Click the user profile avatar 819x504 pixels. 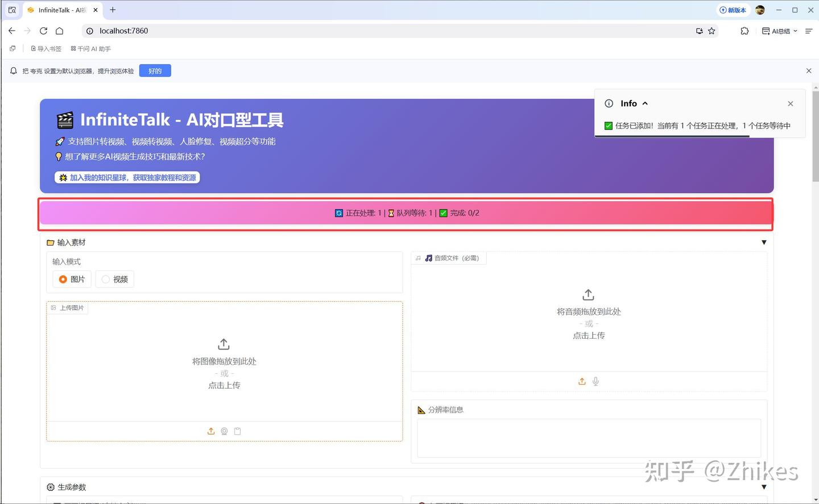tap(760, 10)
